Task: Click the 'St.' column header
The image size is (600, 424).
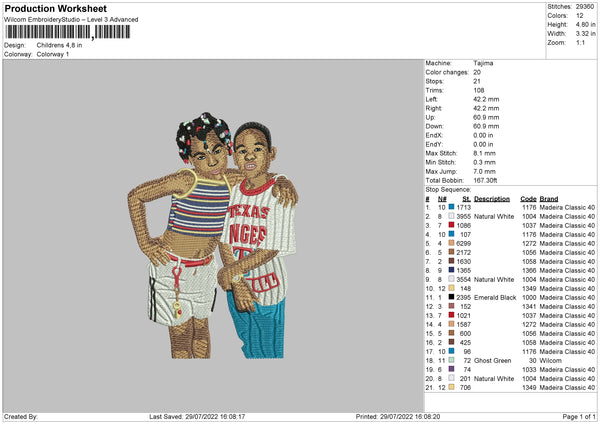Action: (x=466, y=199)
